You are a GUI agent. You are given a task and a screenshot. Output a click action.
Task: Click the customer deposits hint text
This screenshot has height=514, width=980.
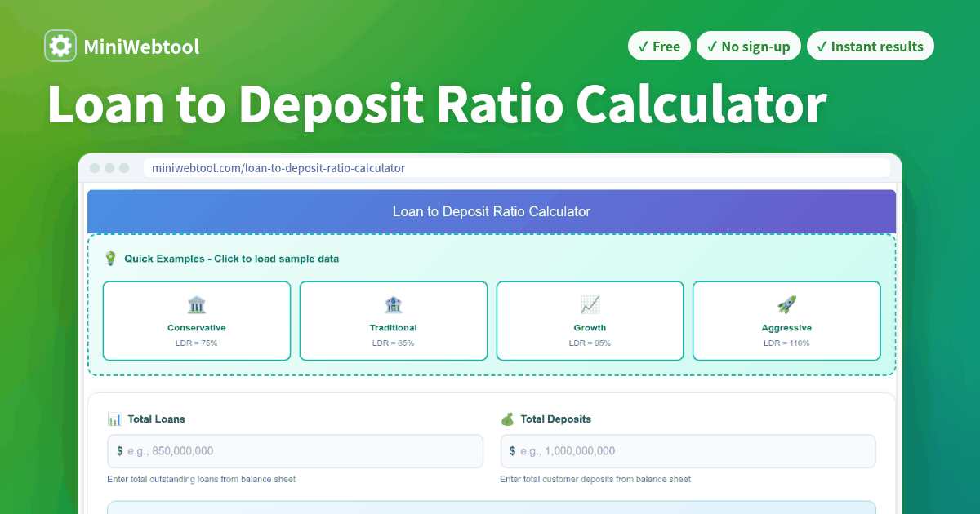pos(595,479)
